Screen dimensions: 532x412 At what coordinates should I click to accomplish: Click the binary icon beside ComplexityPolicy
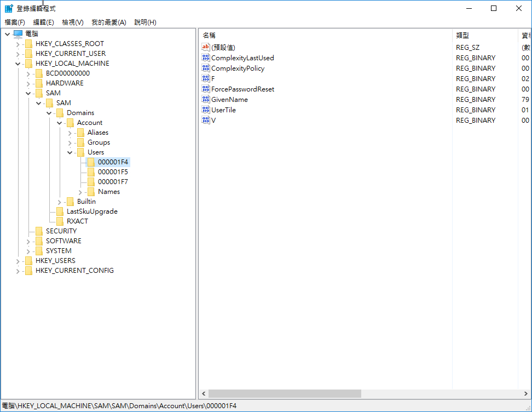tap(206, 68)
